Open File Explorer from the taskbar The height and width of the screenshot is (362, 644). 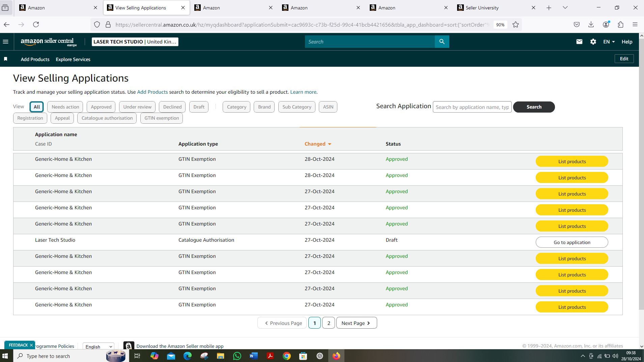[221, 356]
